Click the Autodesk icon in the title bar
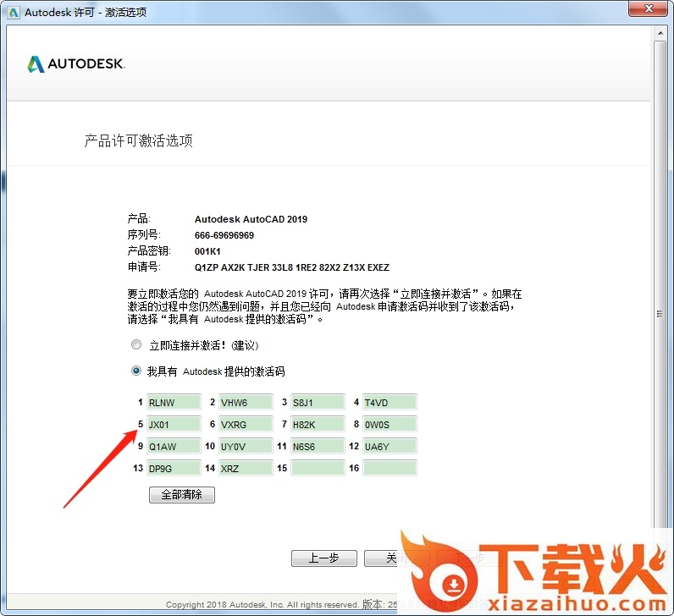Viewport: 674px width, 616px height. (x=14, y=13)
